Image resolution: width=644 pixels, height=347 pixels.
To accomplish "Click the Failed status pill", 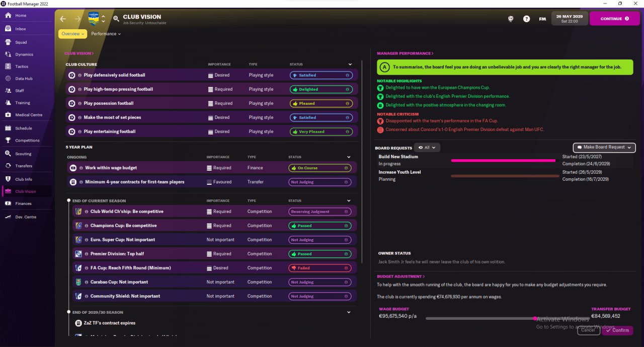I will pos(319,268).
